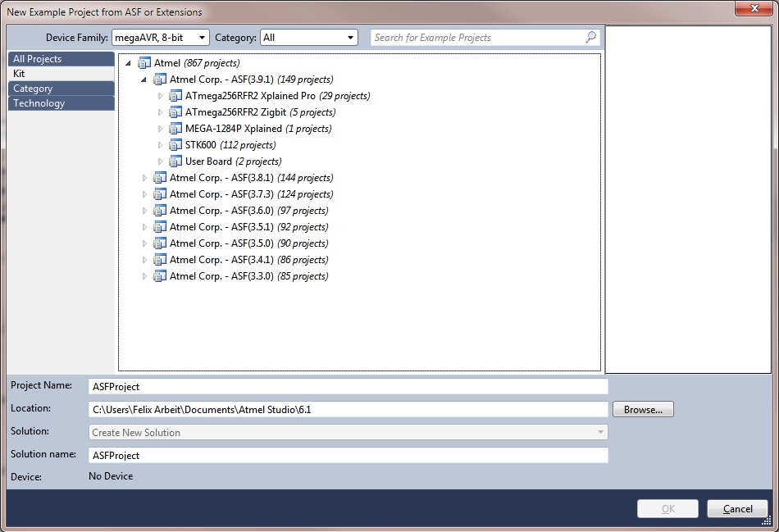This screenshot has width=779, height=532.
Task: Click the ASF(3.3.0) package icon
Action: pos(159,276)
